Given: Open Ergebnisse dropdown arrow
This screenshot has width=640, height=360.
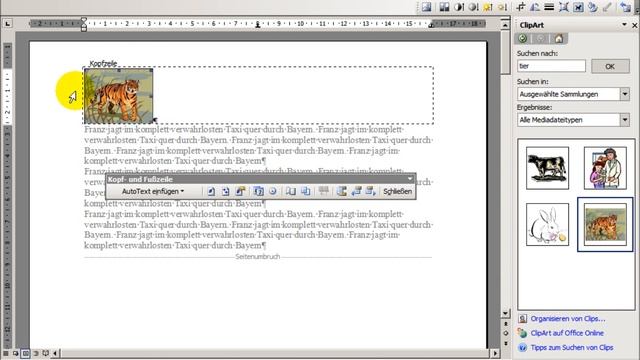Looking at the screenshot, I should coord(625,120).
